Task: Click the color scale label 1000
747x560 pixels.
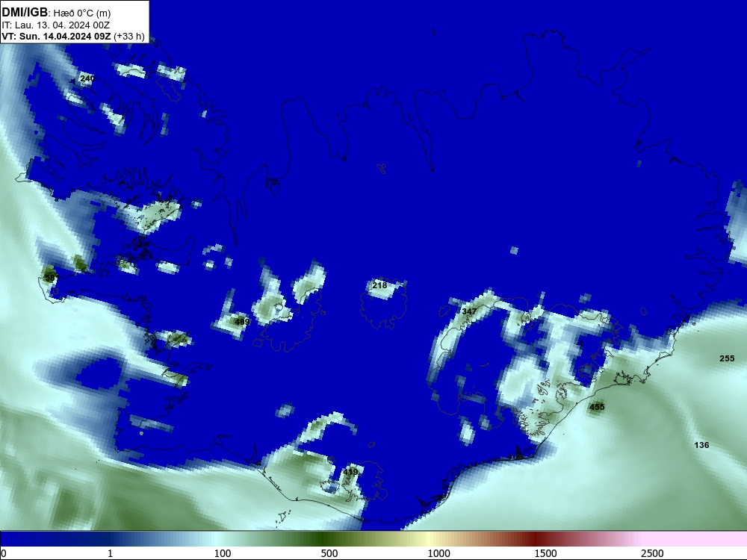Action: [438, 553]
